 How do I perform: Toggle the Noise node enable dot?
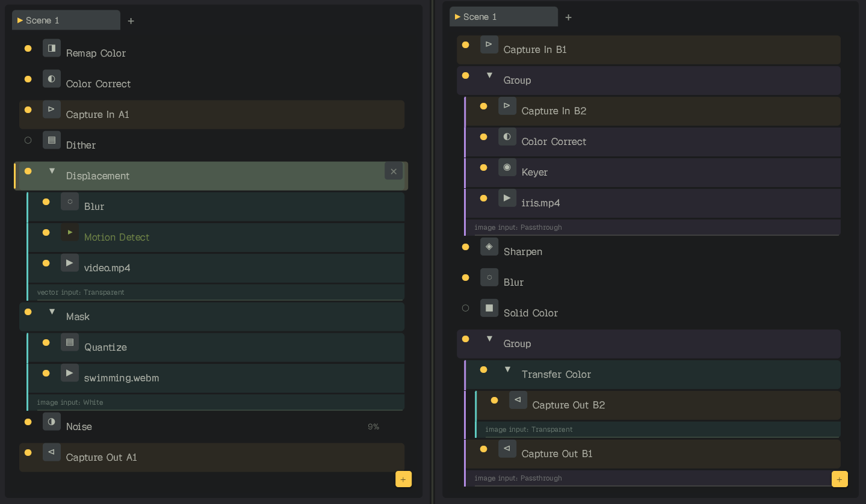[x=28, y=422]
